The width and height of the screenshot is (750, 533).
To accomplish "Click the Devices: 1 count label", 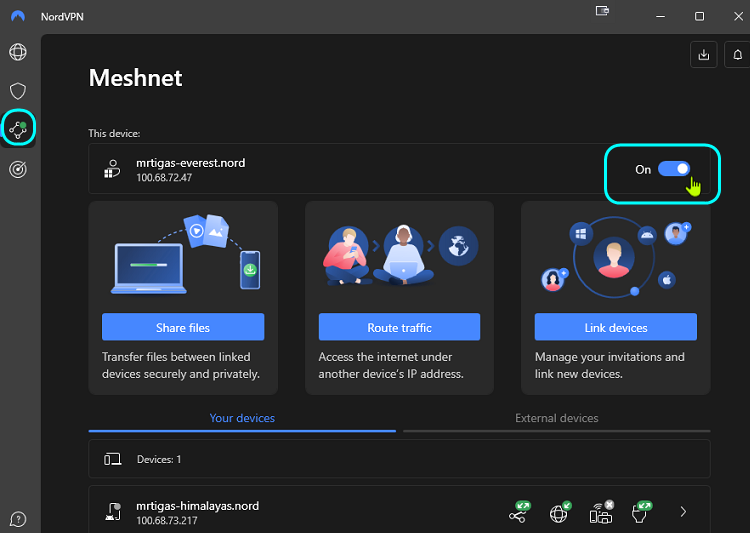I will tap(159, 459).
